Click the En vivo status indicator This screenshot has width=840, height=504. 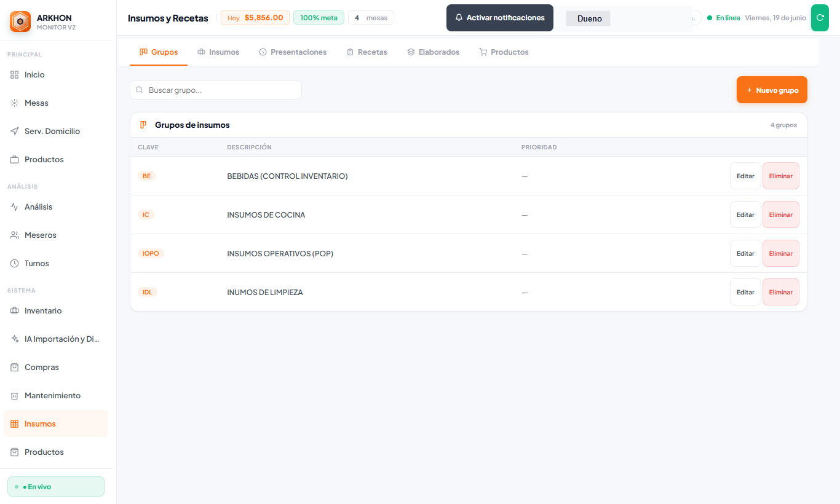pos(56,486)
